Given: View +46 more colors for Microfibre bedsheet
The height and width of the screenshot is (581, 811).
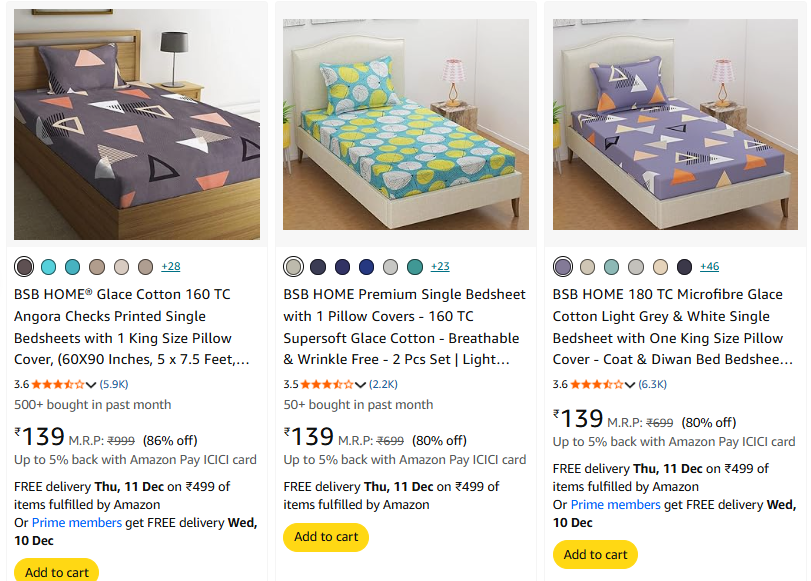Looking at the screenshot, I should tap(709, 267).
